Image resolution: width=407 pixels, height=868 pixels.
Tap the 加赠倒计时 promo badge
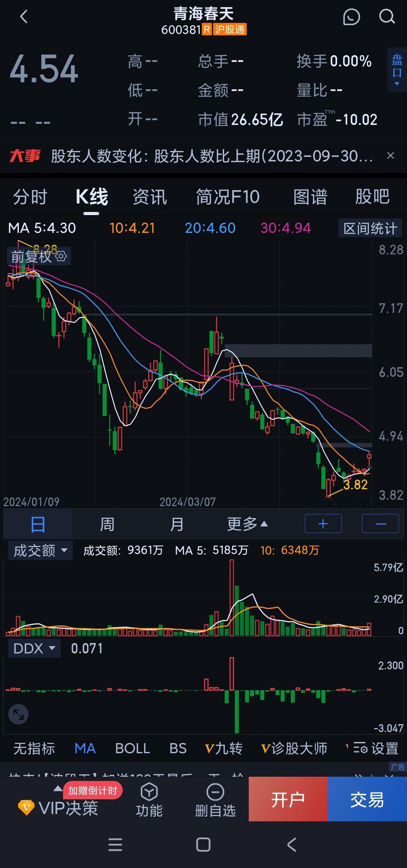point(93,790)
